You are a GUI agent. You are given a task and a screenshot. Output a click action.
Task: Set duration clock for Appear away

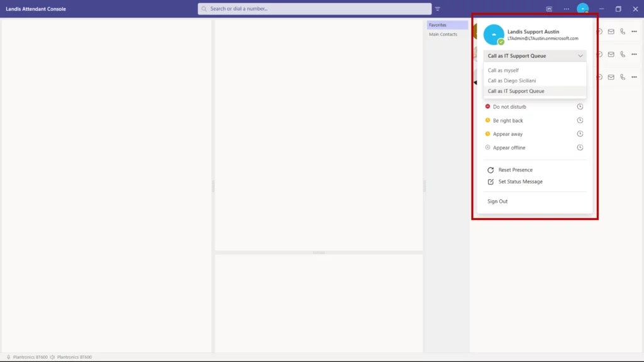coord(580,134)
